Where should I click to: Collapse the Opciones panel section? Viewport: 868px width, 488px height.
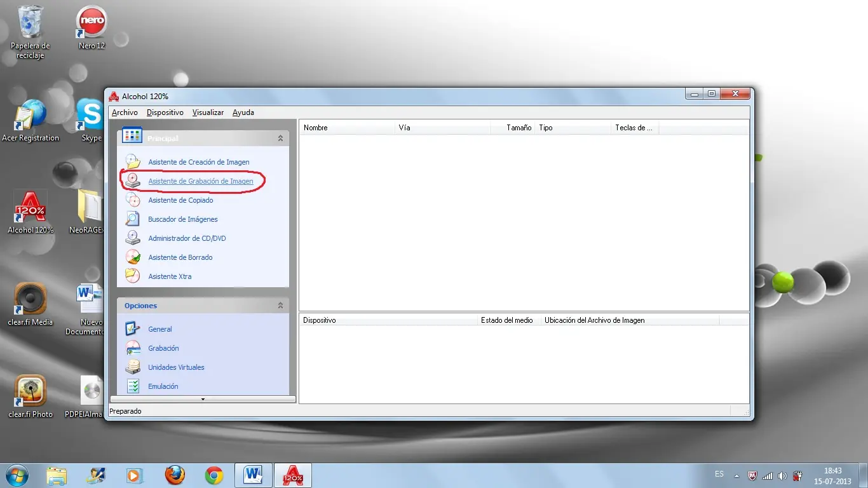click(x=280, y=306)
